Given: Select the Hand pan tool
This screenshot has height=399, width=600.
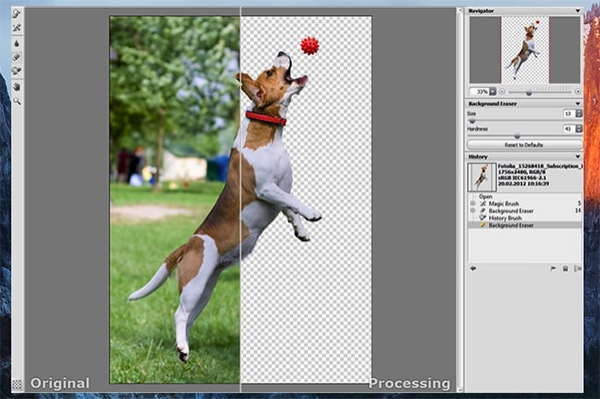Looking at the screenshot, I should [x=16, y=87].
